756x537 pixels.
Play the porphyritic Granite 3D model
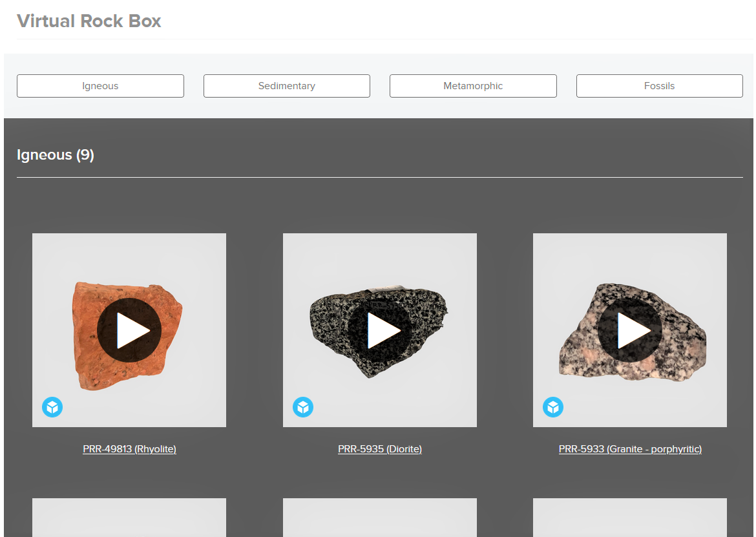point(630,330)
